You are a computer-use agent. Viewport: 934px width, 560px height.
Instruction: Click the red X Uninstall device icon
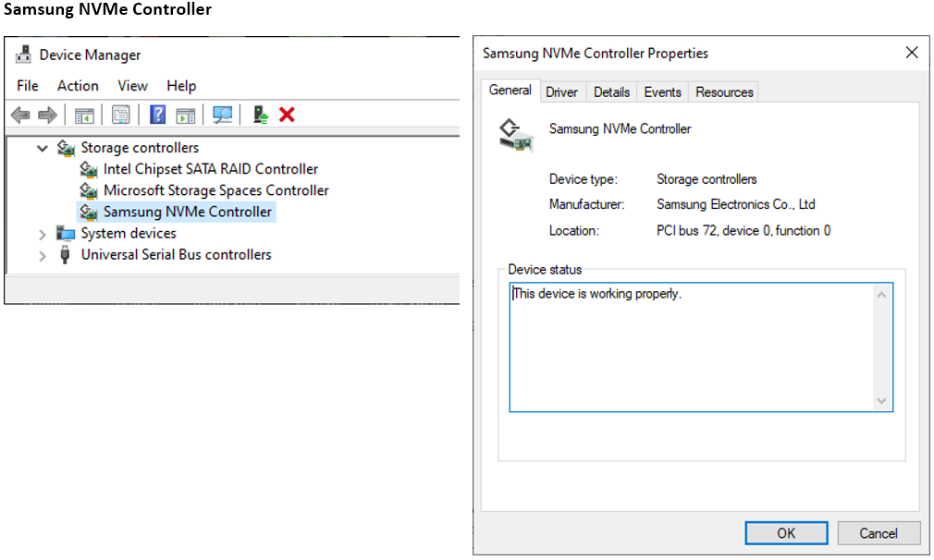(287, 115)
